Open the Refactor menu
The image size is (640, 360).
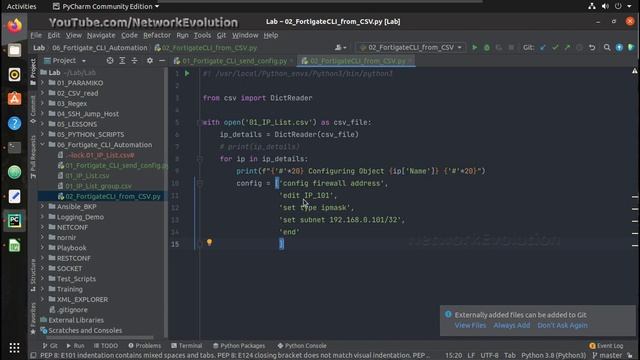point(157,35)
